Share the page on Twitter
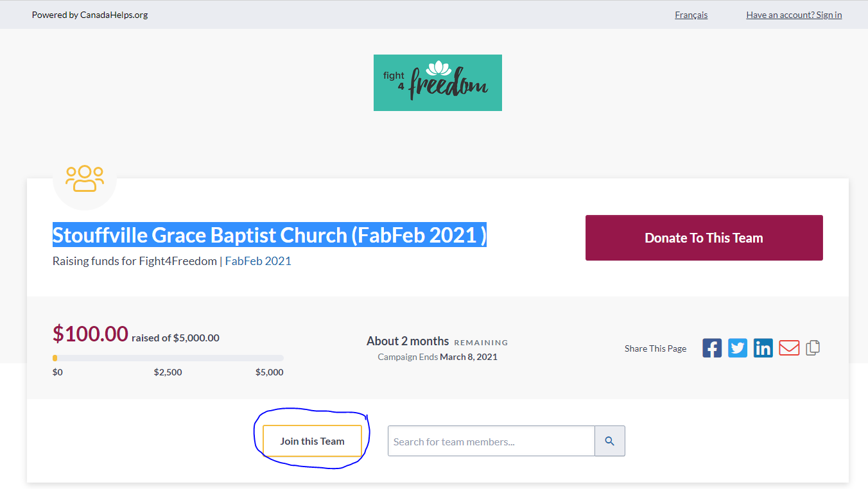This screenshot has height=489, width=868. [x=738, y=348]
